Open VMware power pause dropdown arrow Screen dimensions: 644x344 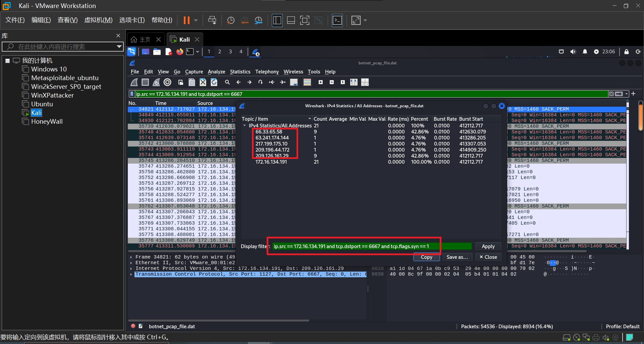click(x=196, y=20)
